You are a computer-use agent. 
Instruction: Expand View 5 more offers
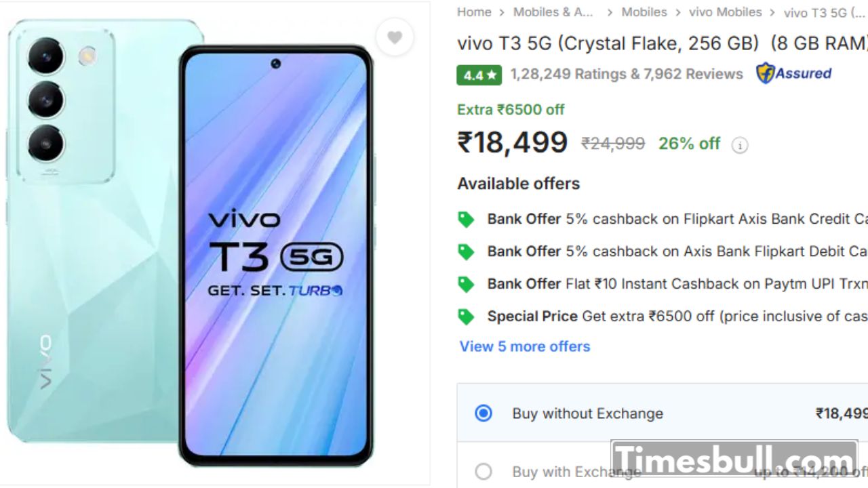coord(525,346)
